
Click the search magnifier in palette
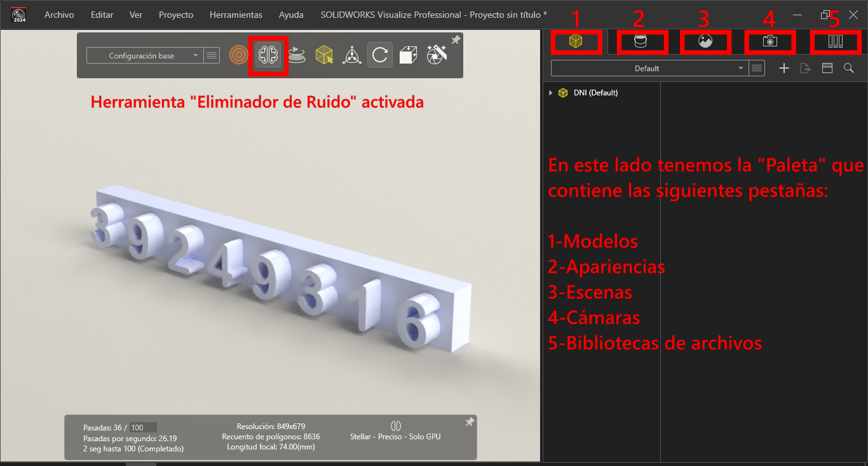(x=848, y=68)
